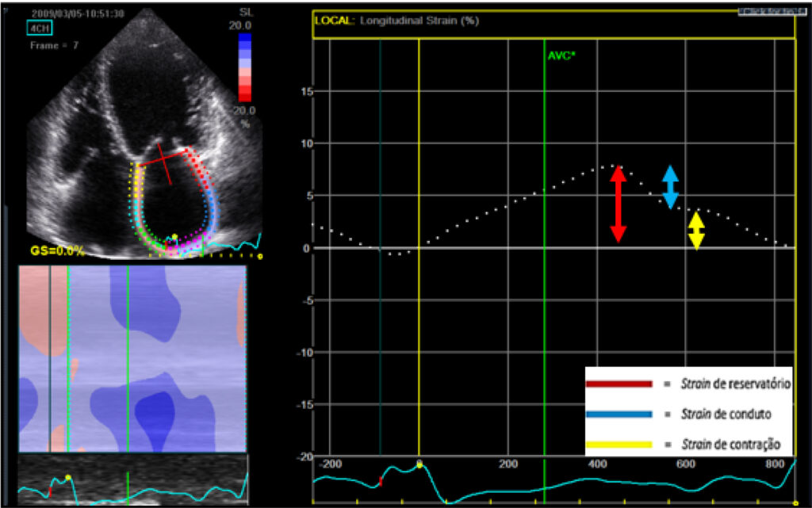This screenshot has height=508, width=812.
Task: Click the 4CH view label box
Action: tap(40, 28)
